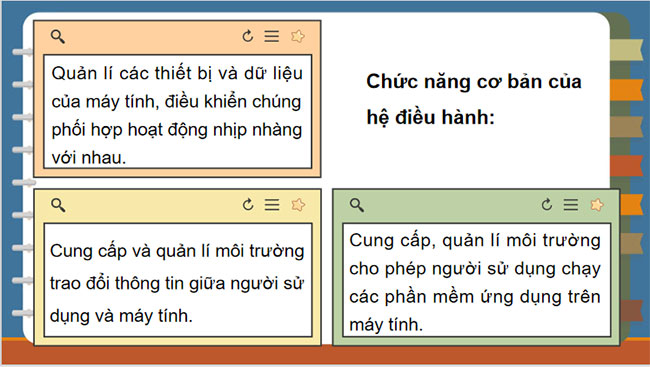Click the star icon in the orange card
Image resolution: width=650 pixels, height=367 pixels.
click(x=298, y=36)
